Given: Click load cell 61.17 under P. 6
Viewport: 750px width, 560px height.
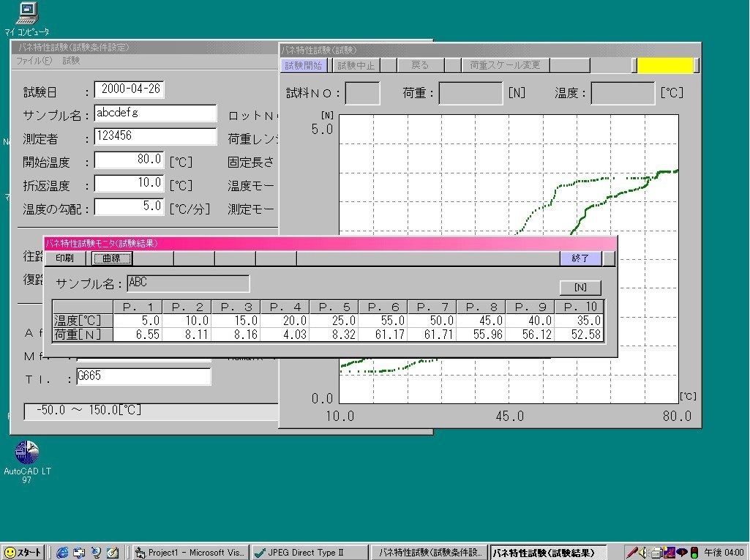Looking at the screenshot, I should click(x=383, y=334).
